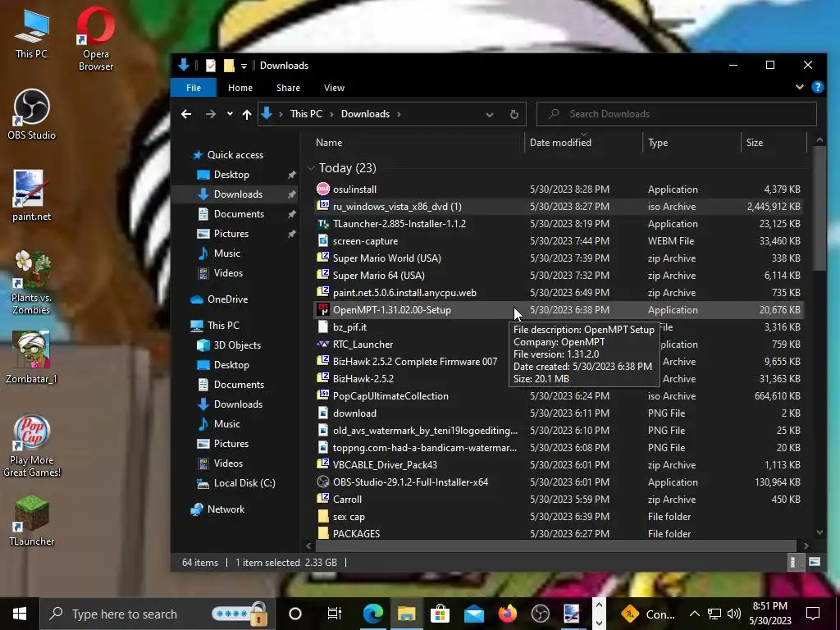Open Pictures under Quick access
This screenshot has width=840, height=630.
click(x=231, y=234)
